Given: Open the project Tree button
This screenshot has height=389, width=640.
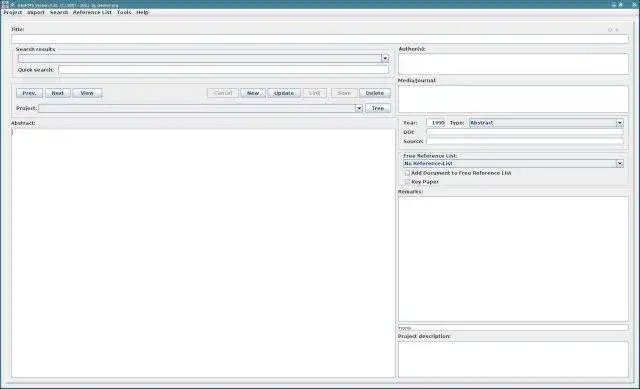Looking at the screenshot, I should pos(378,108).
